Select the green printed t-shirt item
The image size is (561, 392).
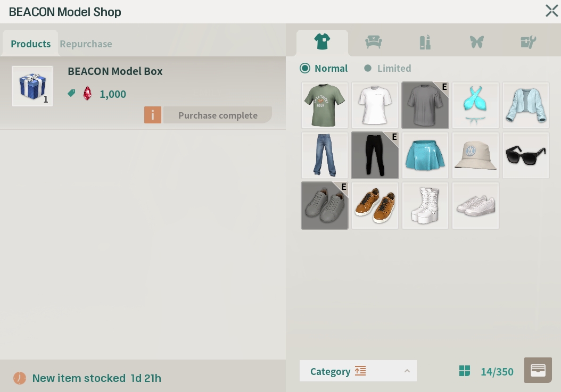point(325,105)
